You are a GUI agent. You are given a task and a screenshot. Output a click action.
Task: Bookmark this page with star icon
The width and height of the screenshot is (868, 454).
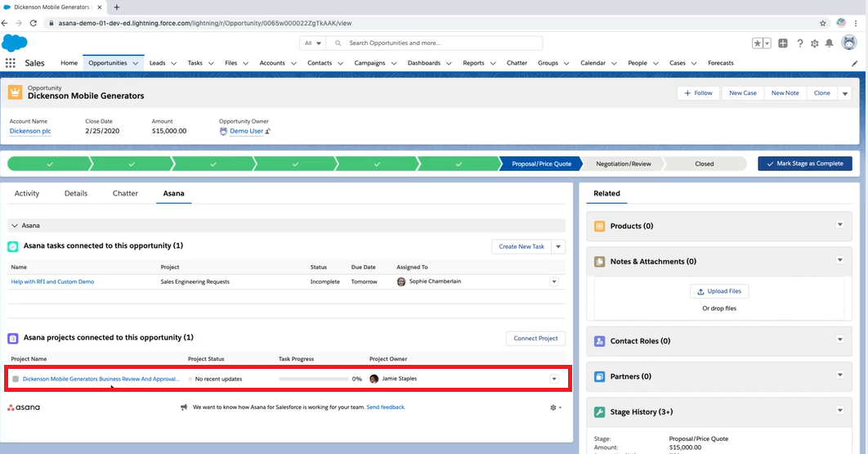click(822, 23)
